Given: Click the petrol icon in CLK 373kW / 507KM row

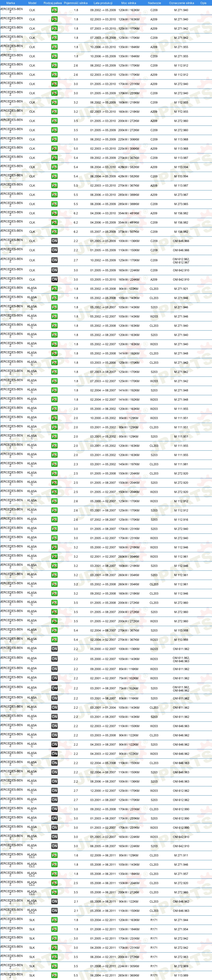Looking at the screenshot, I should click(x=54, y=232).
